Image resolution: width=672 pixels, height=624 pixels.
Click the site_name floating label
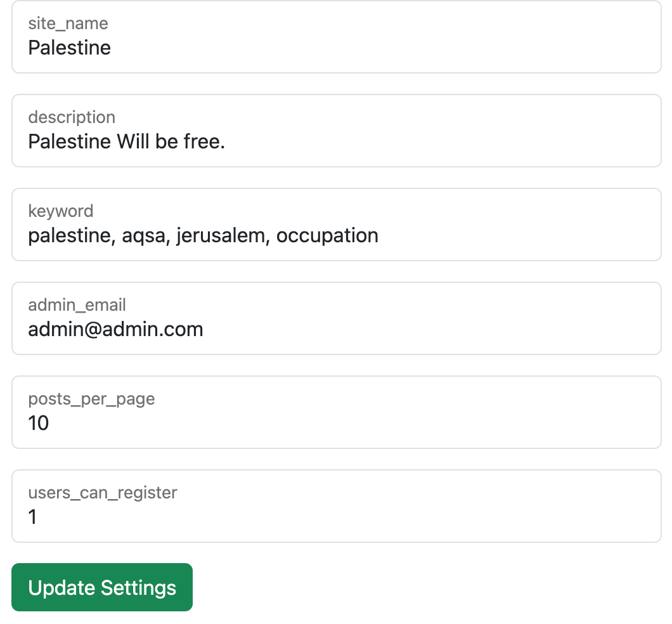point(68,23)
